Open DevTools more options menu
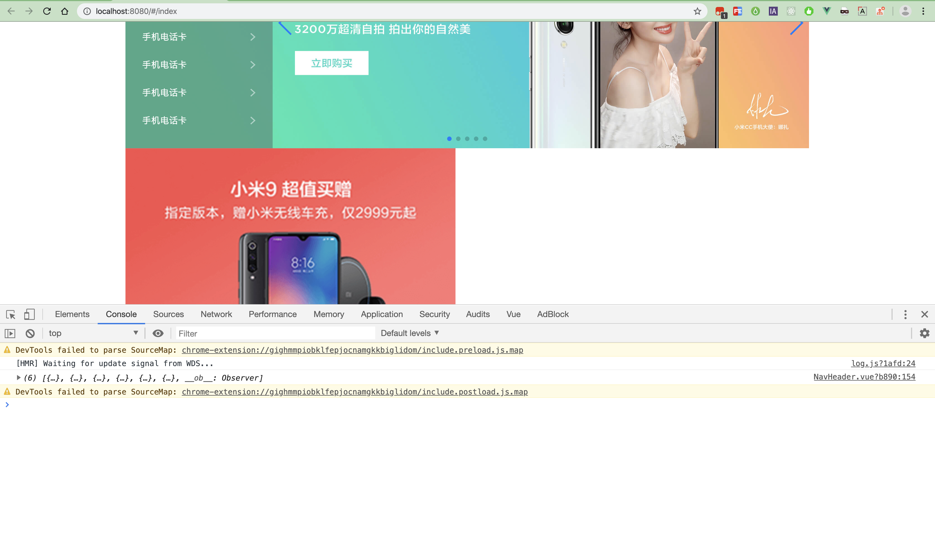935x560 pixels. pyautogui.click(x=905, y=314)
